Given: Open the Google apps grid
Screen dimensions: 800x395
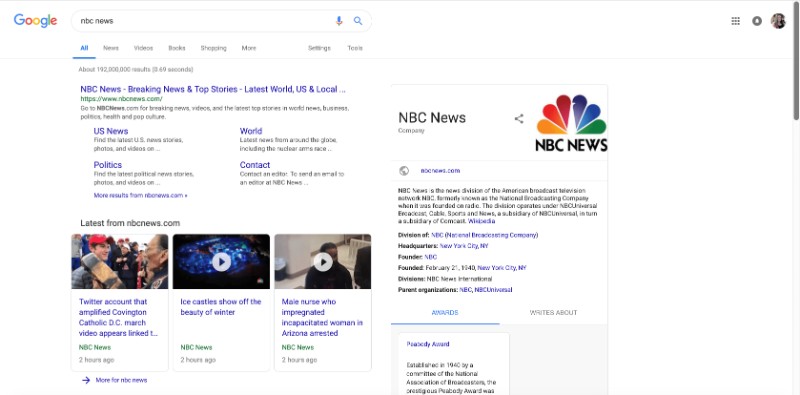Looking at the screenshot, I should pyautogui.click(x=735, y=21).
